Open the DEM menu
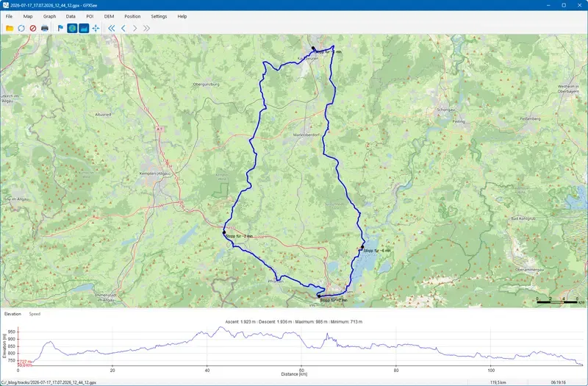Image resolution: width=588 pixels, height=386 pixels. pyautogui.click(x=109, y=16)
